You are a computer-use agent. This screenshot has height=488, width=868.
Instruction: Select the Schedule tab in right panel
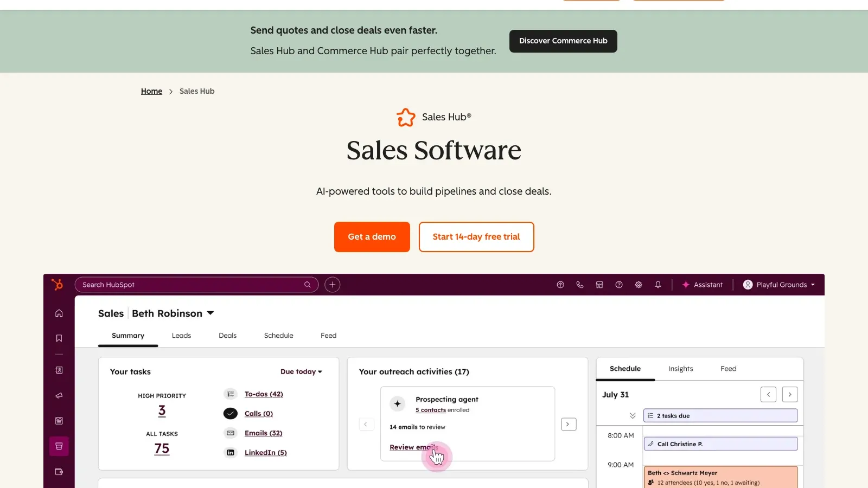coord(625,369)
